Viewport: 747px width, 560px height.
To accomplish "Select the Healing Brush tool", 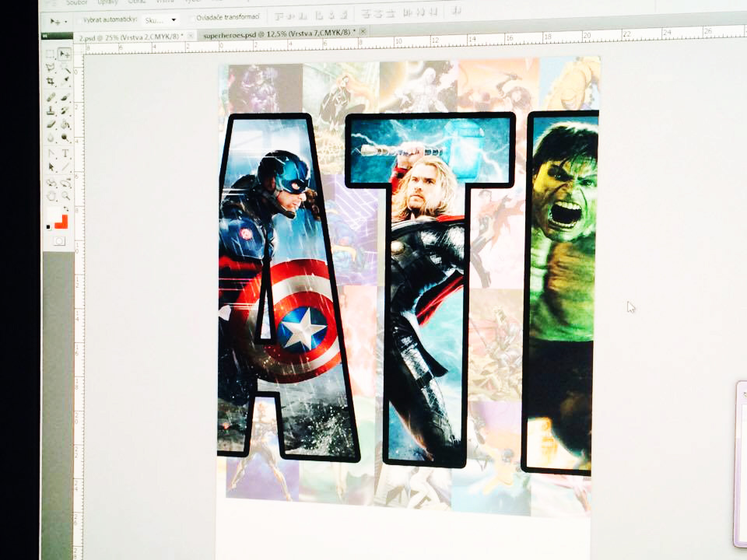I will pos(51,97).
